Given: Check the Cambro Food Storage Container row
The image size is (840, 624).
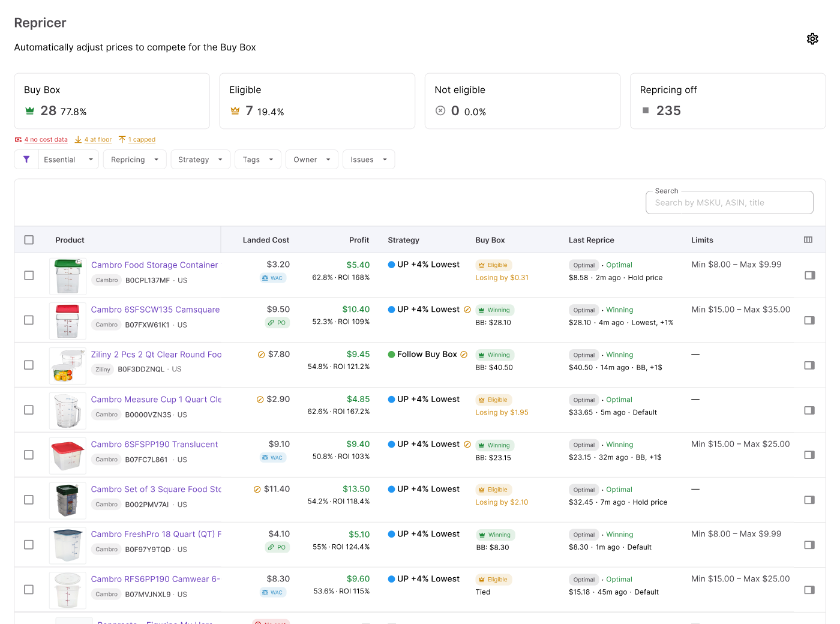Looking at the screenshot, I should [29, 275].
